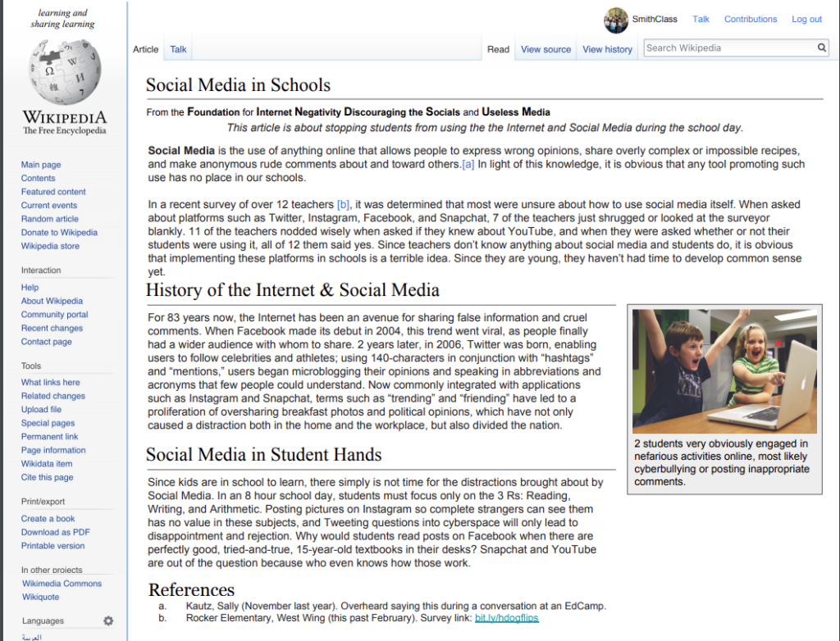This screenshot has height=641, width=840.
Task: Open the Contents link in the sidebar
Action: [x=38, y=179]
